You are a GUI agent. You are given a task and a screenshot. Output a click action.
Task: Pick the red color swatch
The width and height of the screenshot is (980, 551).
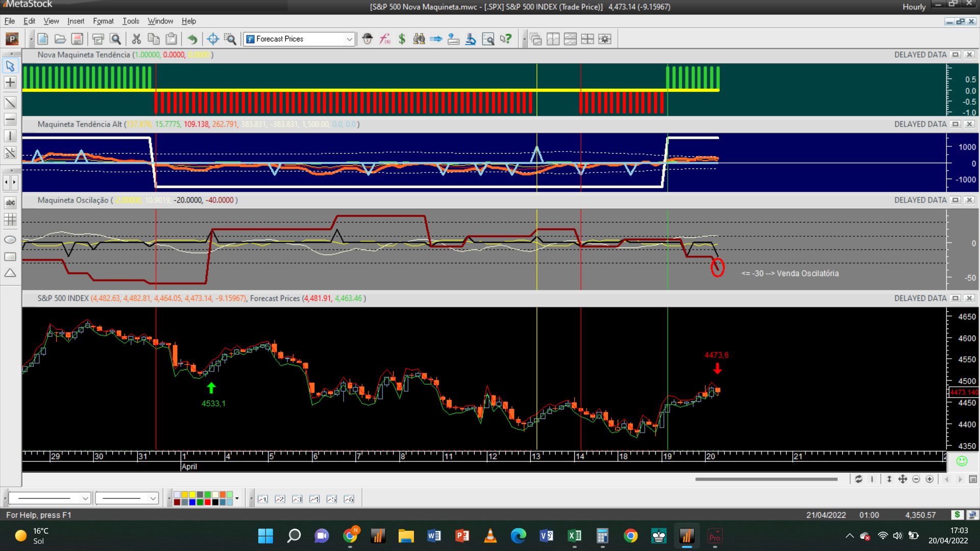[208, 502]
